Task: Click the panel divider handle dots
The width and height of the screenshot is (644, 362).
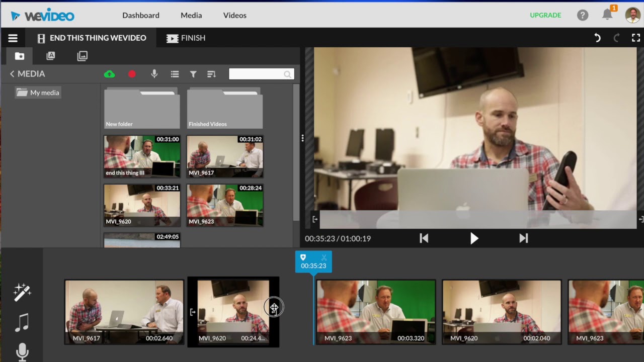Action: point(302,138)
